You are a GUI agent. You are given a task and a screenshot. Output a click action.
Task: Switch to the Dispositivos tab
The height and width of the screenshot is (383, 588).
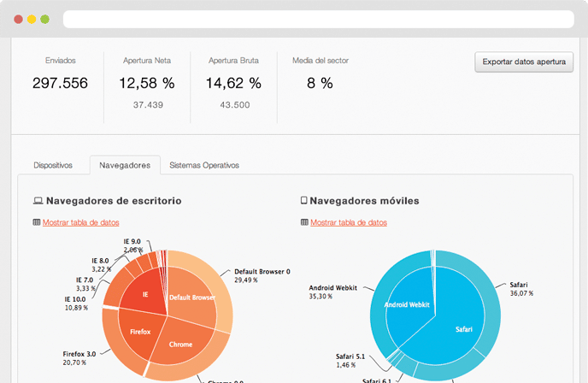click(x=53, y=165)
